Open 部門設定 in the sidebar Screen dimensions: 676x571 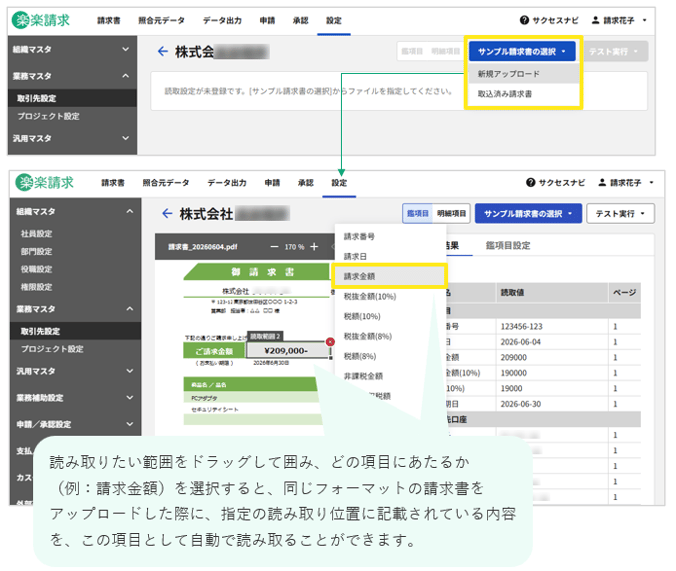(x=37, y=251)
